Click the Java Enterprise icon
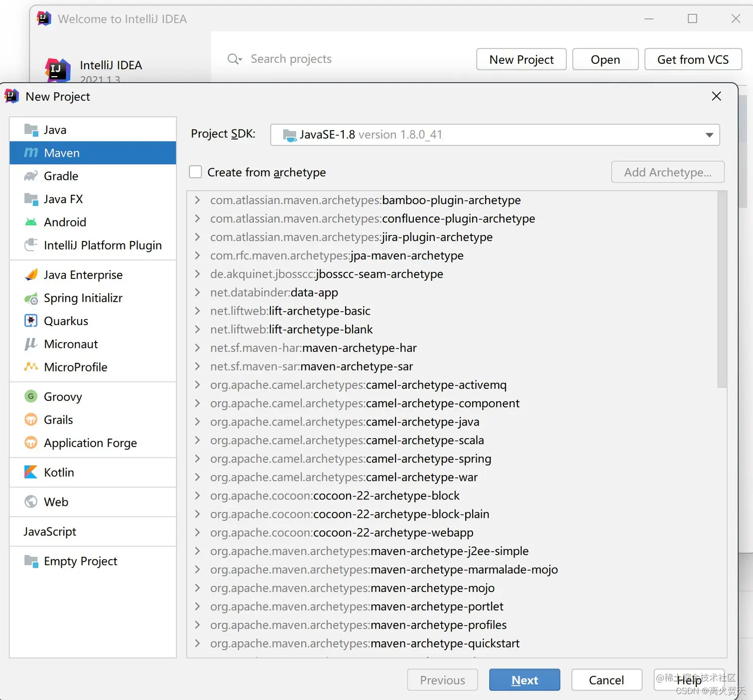 pos(31,274)
